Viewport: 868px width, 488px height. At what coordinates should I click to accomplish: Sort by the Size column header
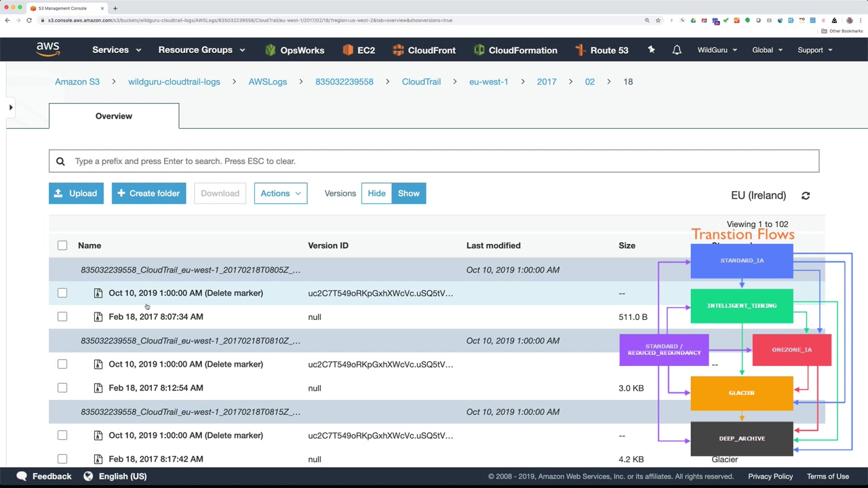[627, 245]
